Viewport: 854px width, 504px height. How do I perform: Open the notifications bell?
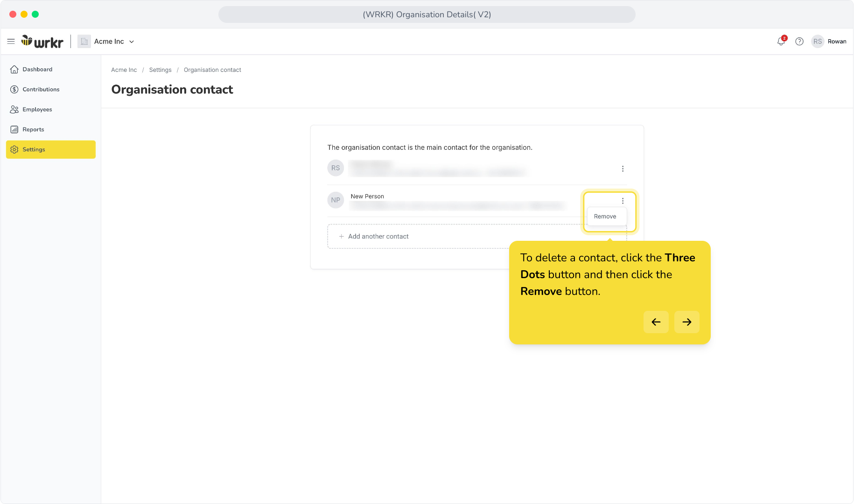[781, 42]
